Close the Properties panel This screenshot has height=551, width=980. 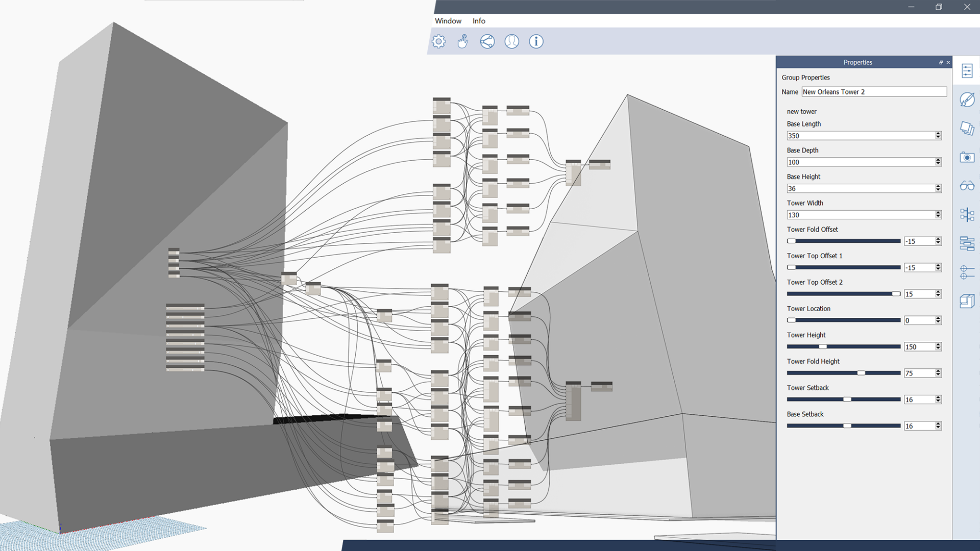[948, 61]
